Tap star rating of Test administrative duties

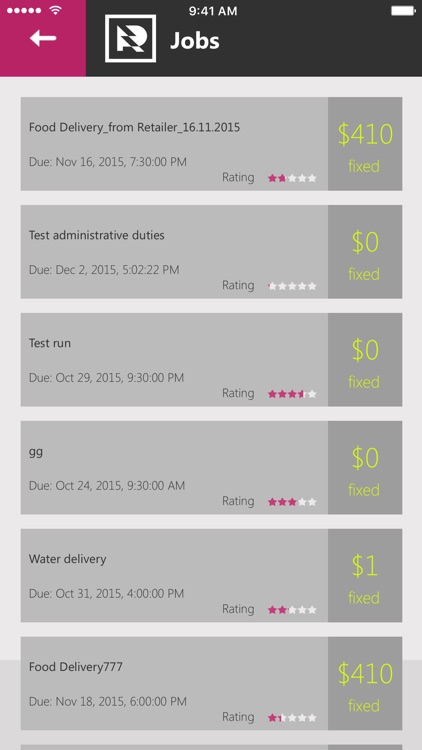(x=292, y=286)
